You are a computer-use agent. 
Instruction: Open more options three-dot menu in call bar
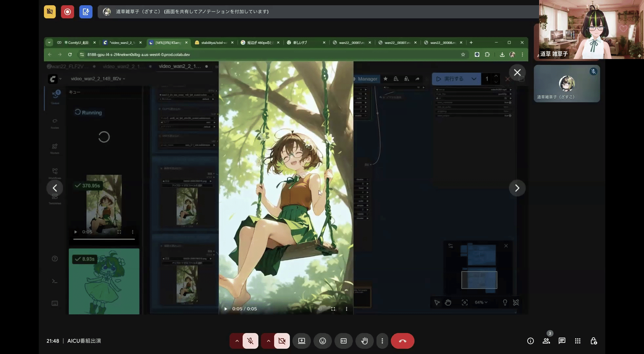(x=382, y=341)
